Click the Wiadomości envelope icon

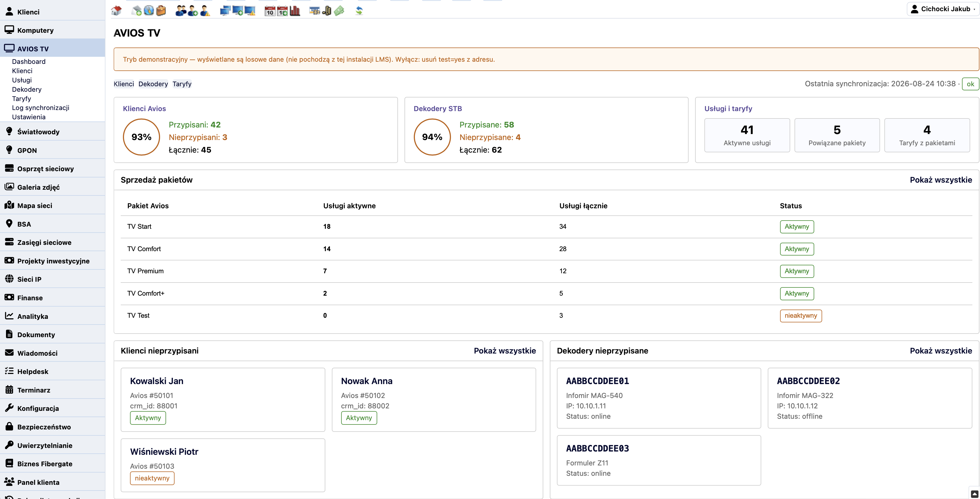click(x=9, y=353)
